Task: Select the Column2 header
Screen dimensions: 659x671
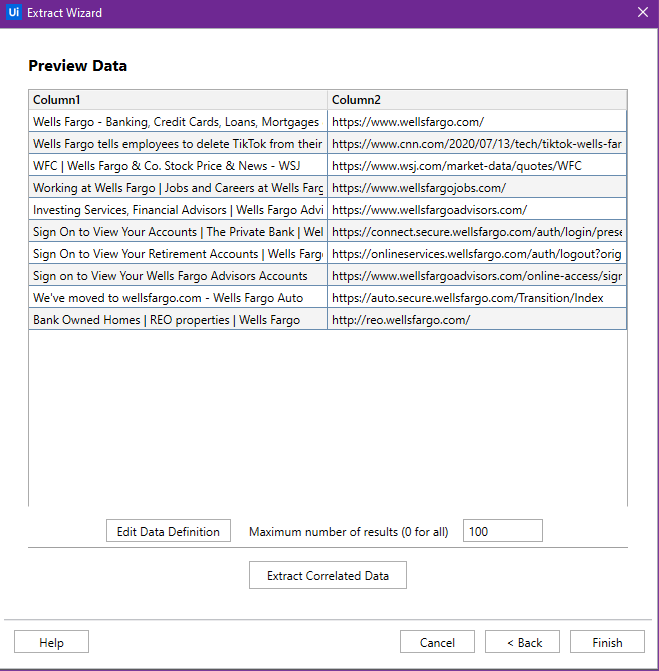Action: pyautogui.click(x=477, y=100)
